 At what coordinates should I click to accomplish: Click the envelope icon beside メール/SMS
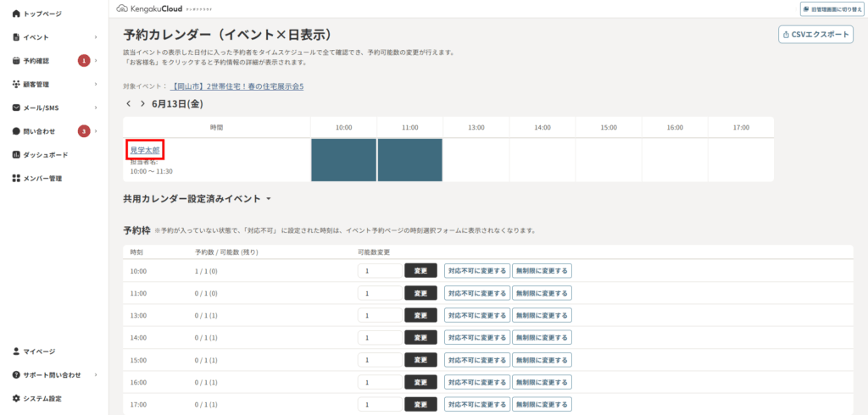click(16, 108)
